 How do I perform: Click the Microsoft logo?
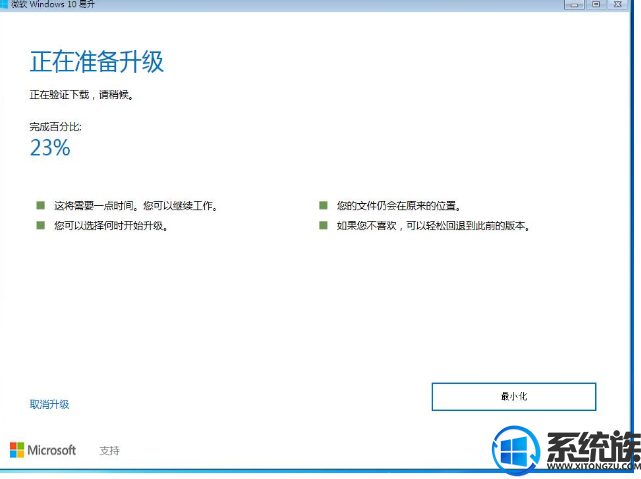tap(43, 450)
